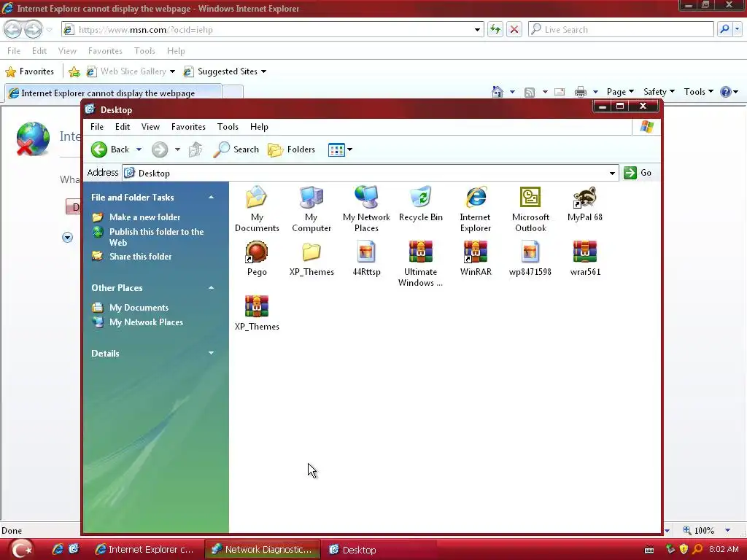Click the Forward arrow in Explorer
Image resolution: width=747 pixels, height=560 pixels.
pos(160,149)
